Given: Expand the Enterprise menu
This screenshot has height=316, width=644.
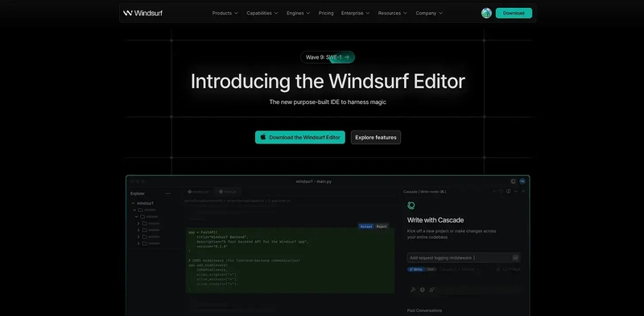Looking at the screenshot, I should point(356,13).
